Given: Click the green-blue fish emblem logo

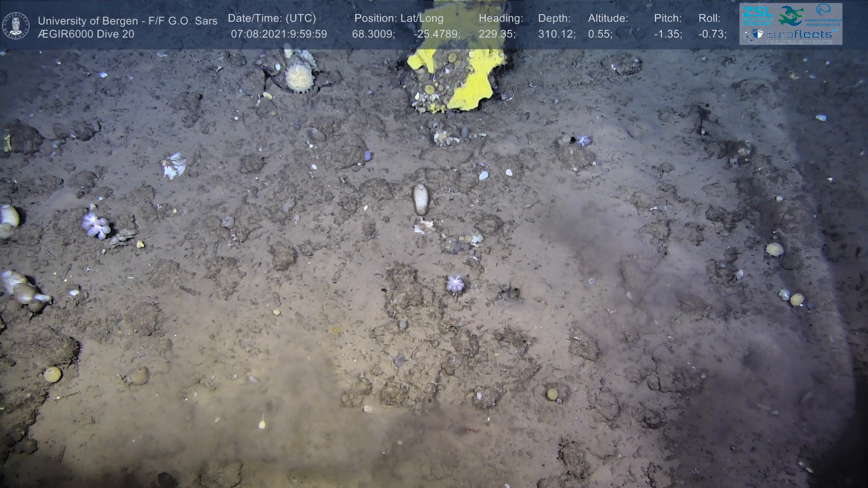Looking at the screenshot, I should (x=790, y=16).
